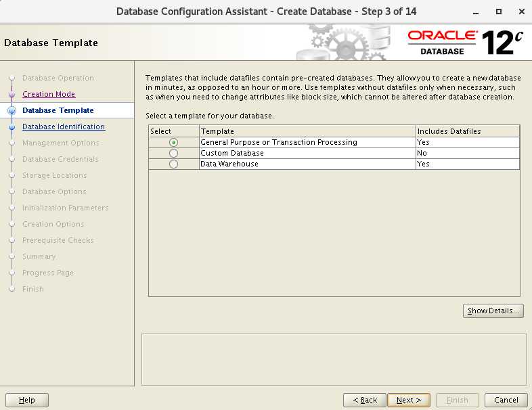
Task: Select the Data Warehouse radio button
Action: (x=173, y=164)
